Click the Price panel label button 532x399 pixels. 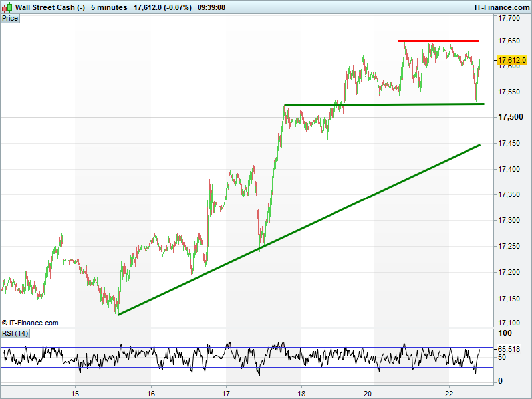tap(10, 19)
